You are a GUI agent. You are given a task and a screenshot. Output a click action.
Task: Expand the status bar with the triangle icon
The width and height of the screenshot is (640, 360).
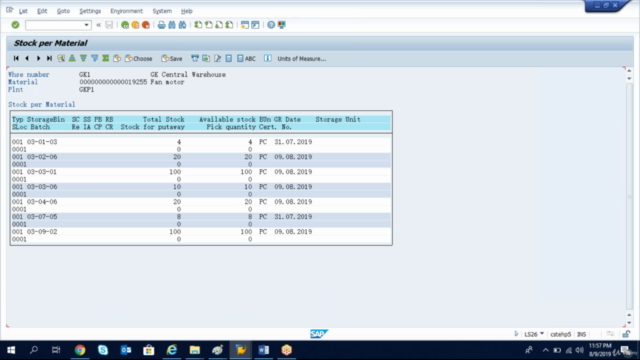point(516,334)
